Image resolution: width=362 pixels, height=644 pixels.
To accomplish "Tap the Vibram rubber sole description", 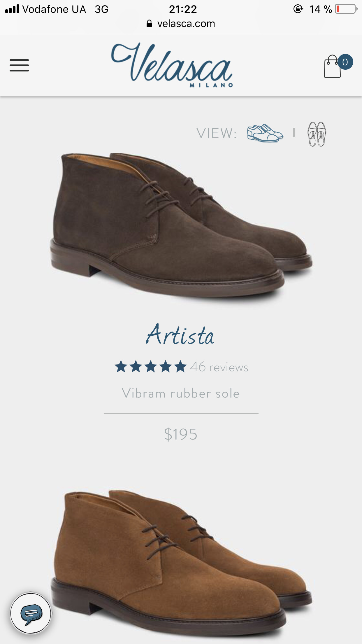I will (x=181, y=393).
